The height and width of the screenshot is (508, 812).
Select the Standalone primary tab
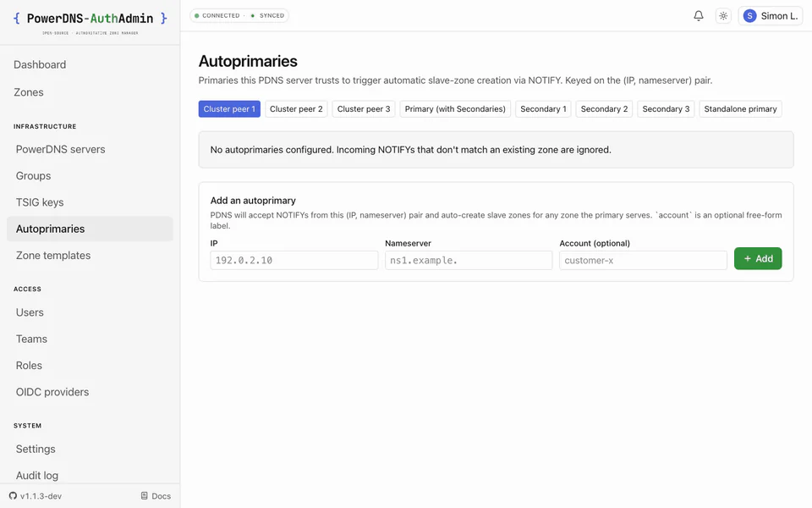tap(740, 109)
